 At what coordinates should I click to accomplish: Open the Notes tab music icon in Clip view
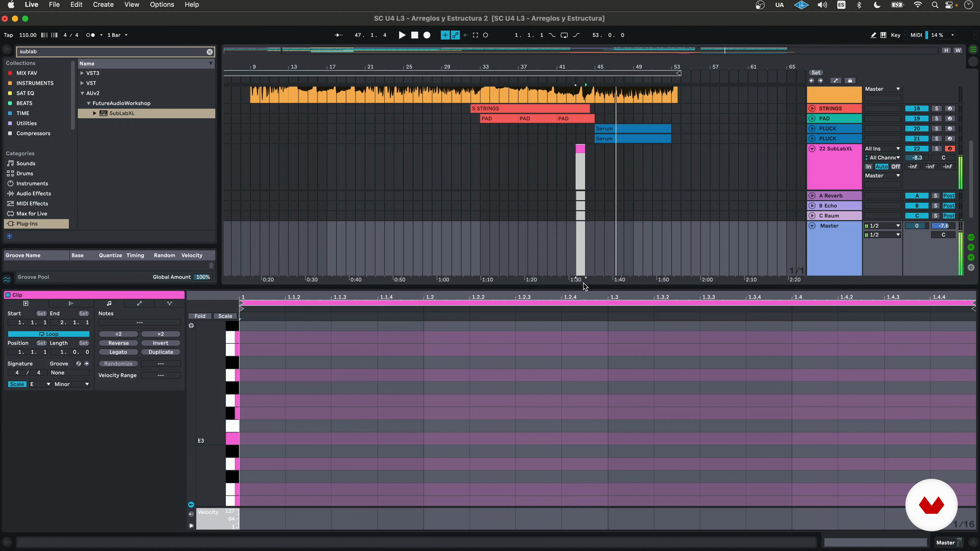tap(109, 304)
